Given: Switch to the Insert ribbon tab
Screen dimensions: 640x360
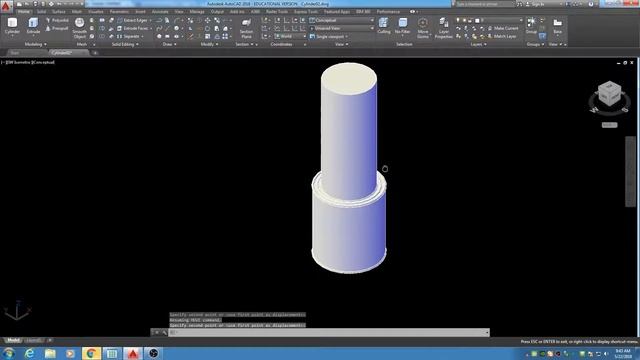Looking at the screenshot, I should (140, 12).
